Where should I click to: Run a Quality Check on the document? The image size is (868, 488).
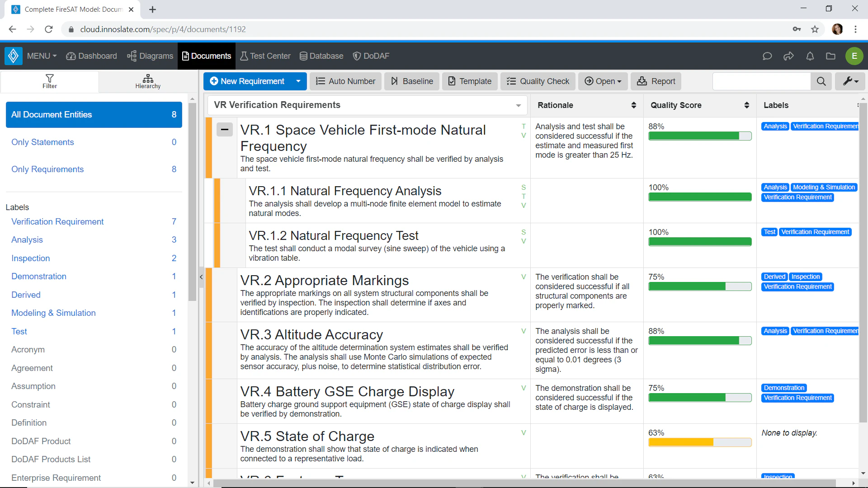(538, 81)
